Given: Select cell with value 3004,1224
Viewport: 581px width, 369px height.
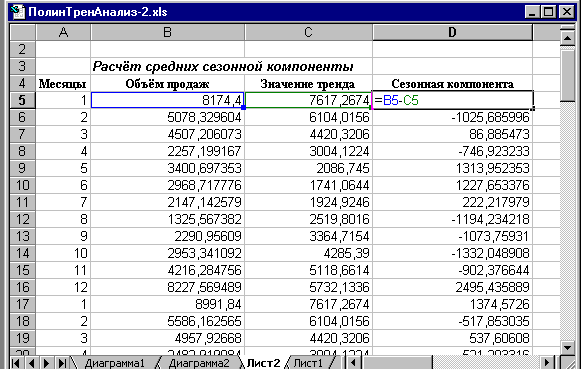Looking at the screenshot, I should [308, 151].
